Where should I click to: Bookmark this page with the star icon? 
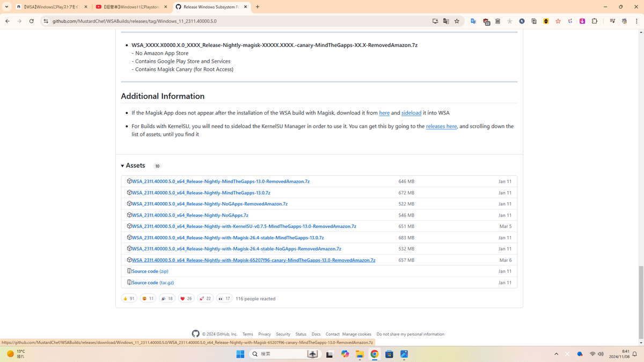pyautogui.click(x=457, y=21)
